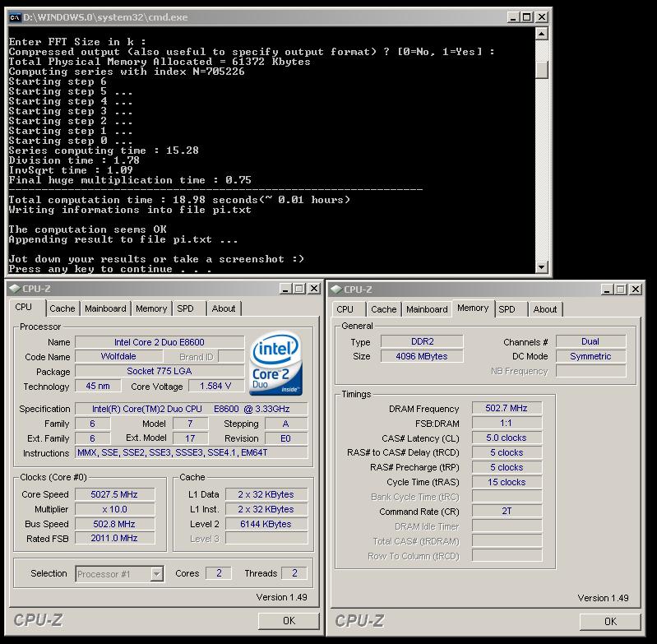657x644 pixels.
Task: Open the SPD tab in left CPU-Z
Action: [x=185, y=308]
